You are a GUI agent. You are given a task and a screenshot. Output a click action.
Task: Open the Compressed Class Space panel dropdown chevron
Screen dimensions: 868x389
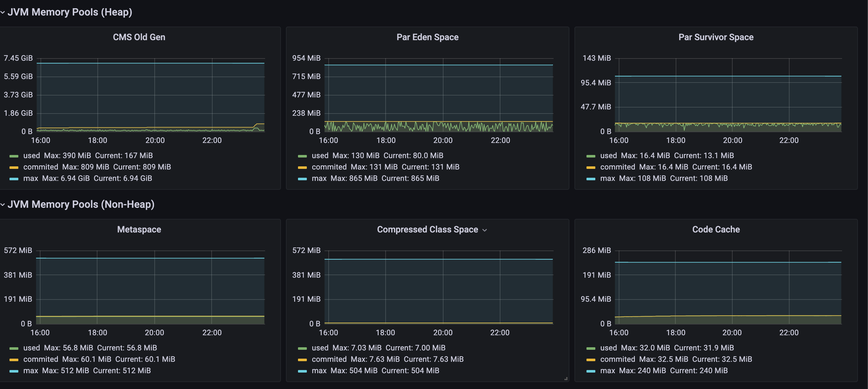click(485, 230)
